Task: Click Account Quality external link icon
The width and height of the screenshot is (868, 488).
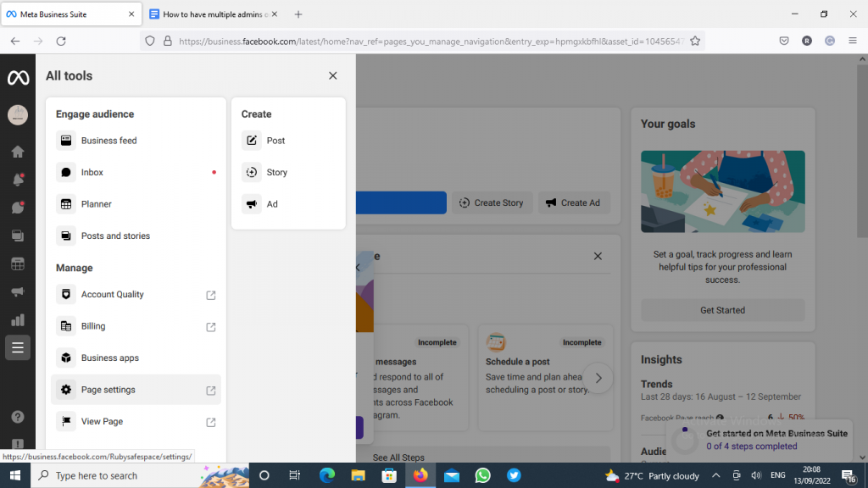Action: coord(211,295)
